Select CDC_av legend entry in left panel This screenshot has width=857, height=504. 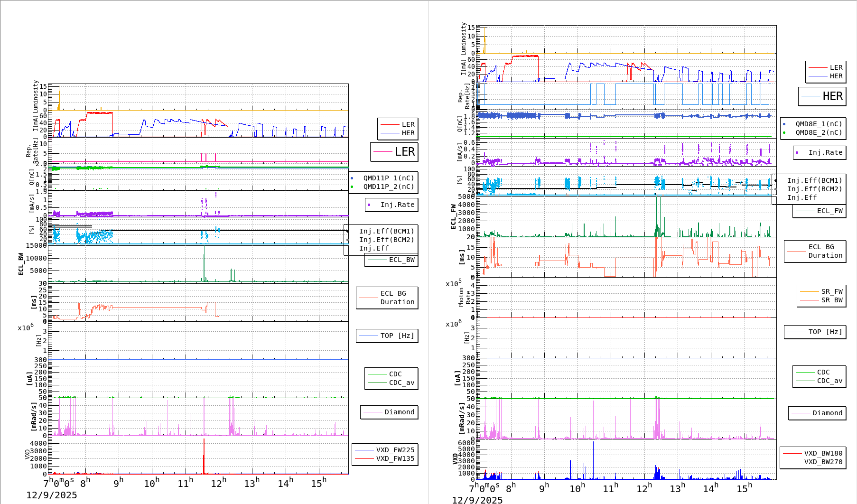pos(401,383)
